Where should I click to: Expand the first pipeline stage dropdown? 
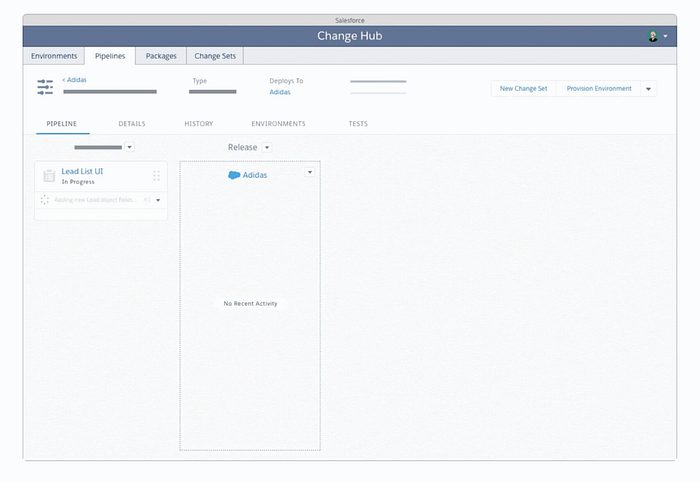[130, 148]
